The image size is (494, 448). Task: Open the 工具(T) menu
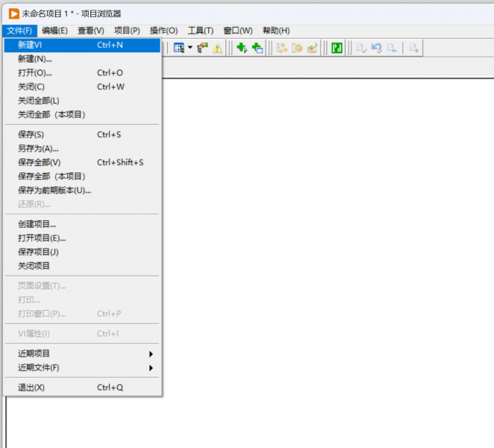pyautogui.click(x=201, y=31)
